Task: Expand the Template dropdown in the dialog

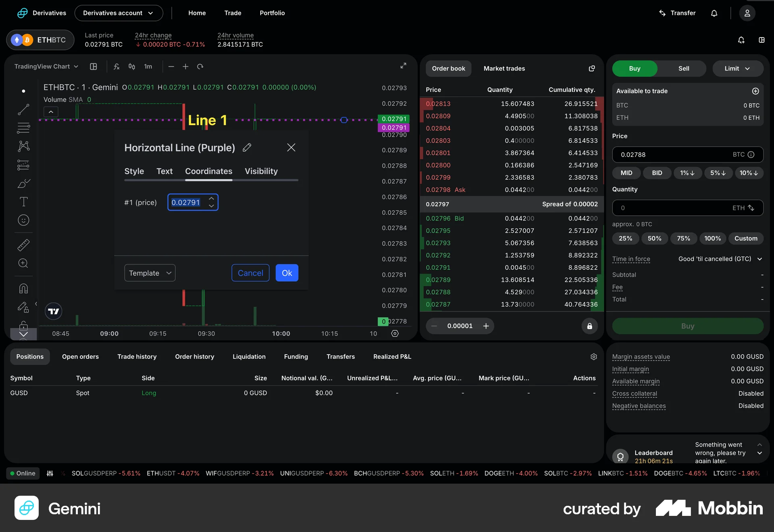Action: 150,273
